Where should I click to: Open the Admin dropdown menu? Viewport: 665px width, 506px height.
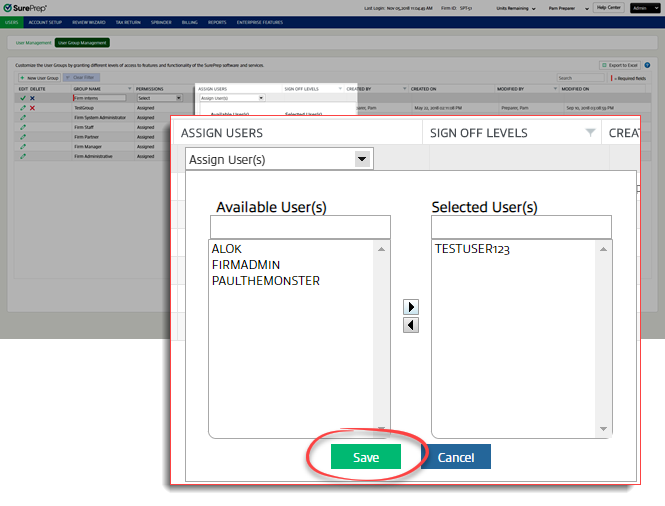[642, 8]
